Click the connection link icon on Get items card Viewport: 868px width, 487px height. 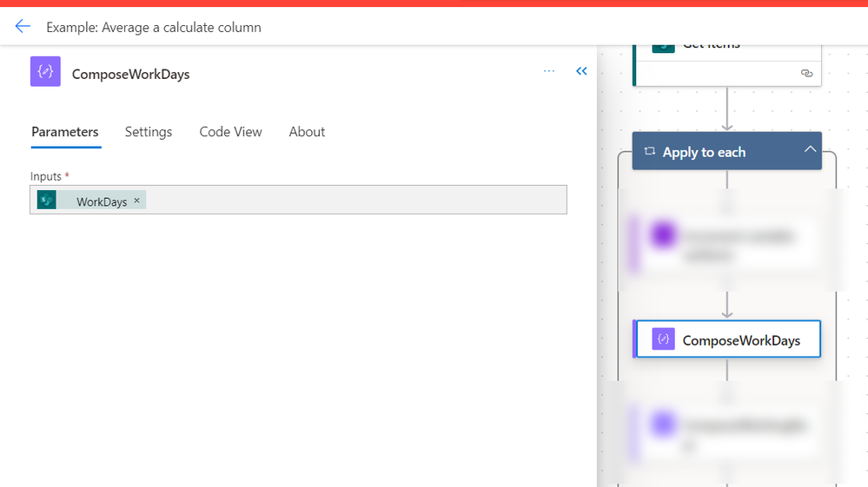pos(806,73)
